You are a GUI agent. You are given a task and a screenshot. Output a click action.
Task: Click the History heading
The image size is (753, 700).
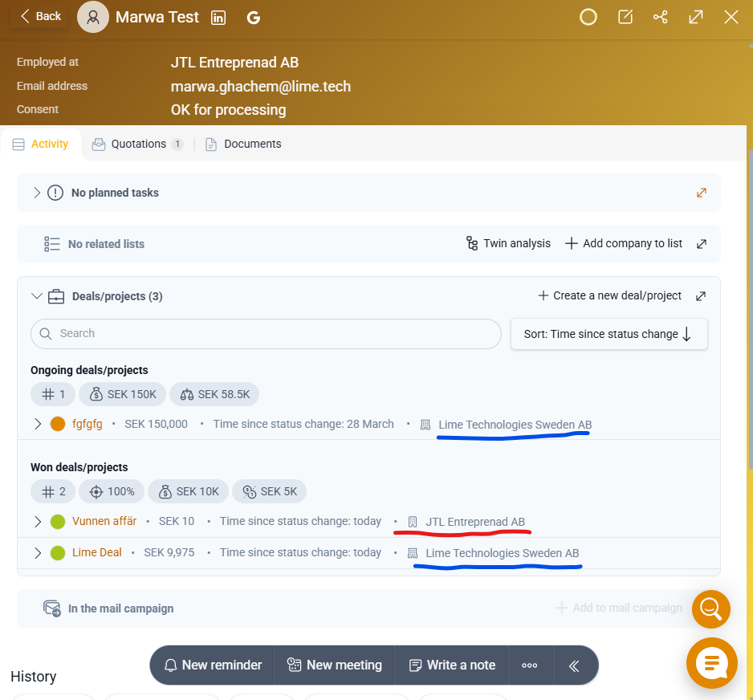[x=34, y=677]
